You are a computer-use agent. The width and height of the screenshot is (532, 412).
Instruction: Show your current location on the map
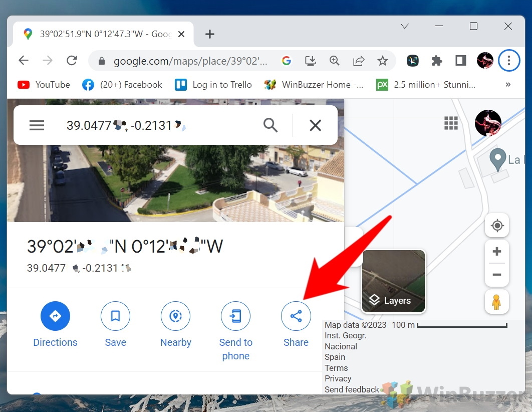click(x=497, y=226)
